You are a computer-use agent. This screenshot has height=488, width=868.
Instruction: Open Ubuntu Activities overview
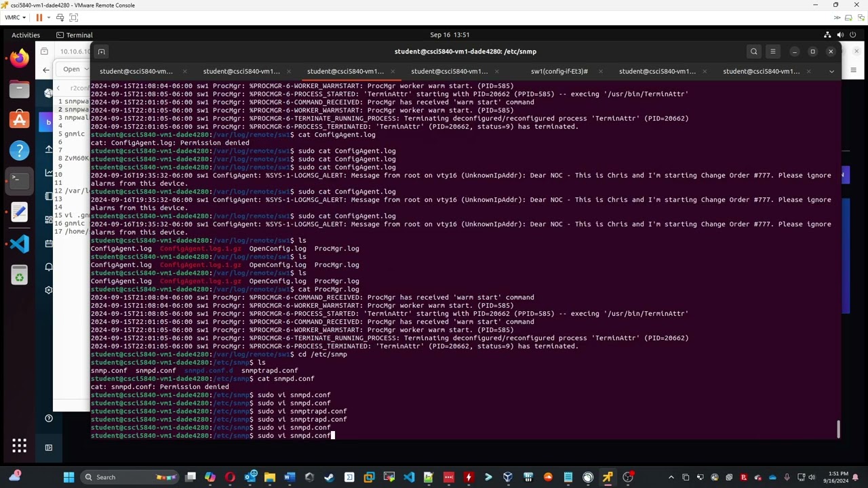pyautogui.click(x=26, y=35)
